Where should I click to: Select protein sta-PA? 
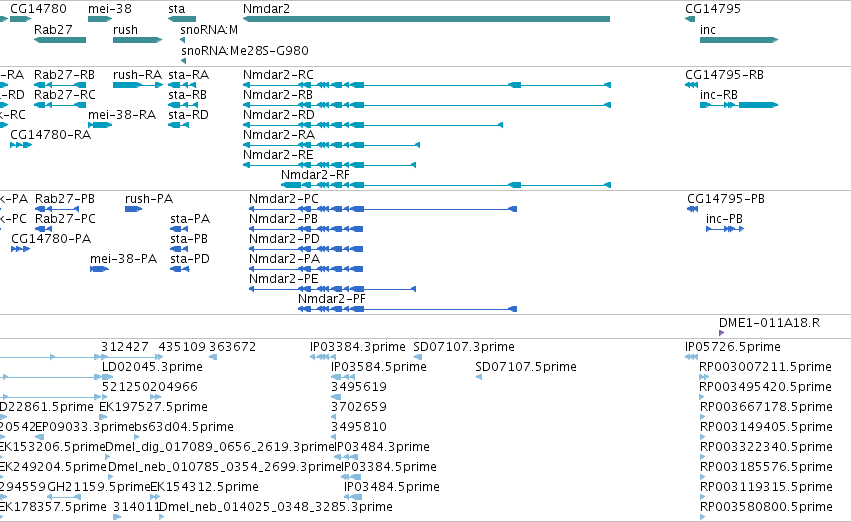point(190,219)
